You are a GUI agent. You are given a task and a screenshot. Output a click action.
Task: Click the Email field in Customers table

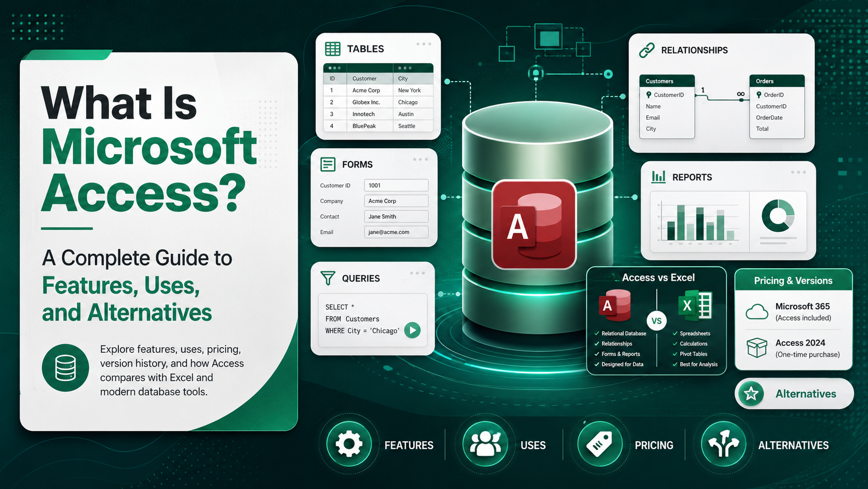point(653,117)
